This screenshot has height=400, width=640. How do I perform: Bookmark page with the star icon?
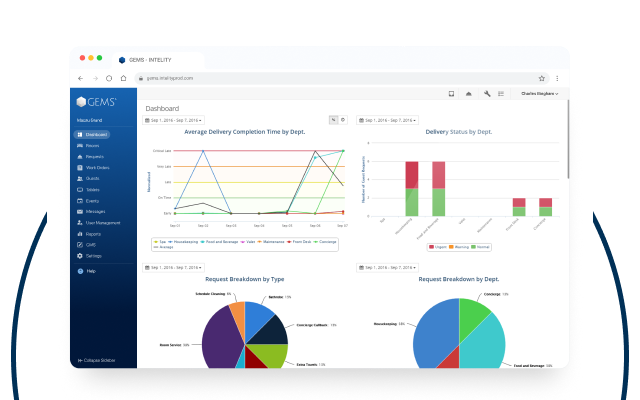pyautogui.click(x=542, y=78)
